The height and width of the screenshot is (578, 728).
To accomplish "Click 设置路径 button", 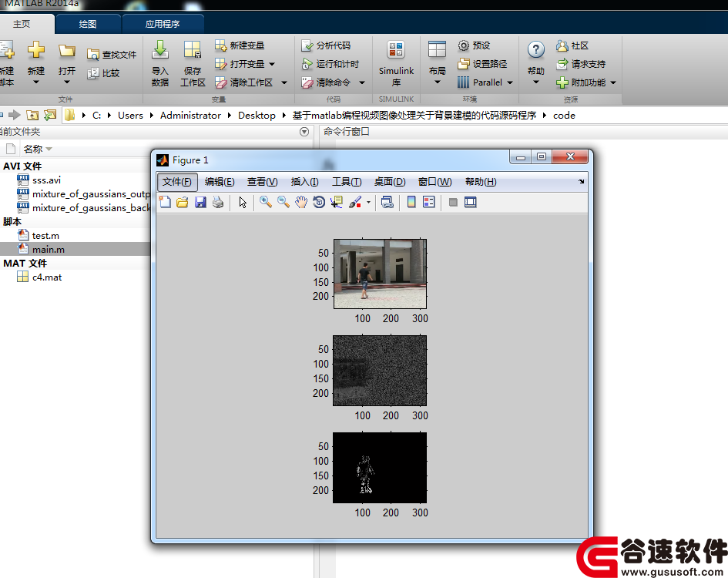I will [x=482, y=64].
